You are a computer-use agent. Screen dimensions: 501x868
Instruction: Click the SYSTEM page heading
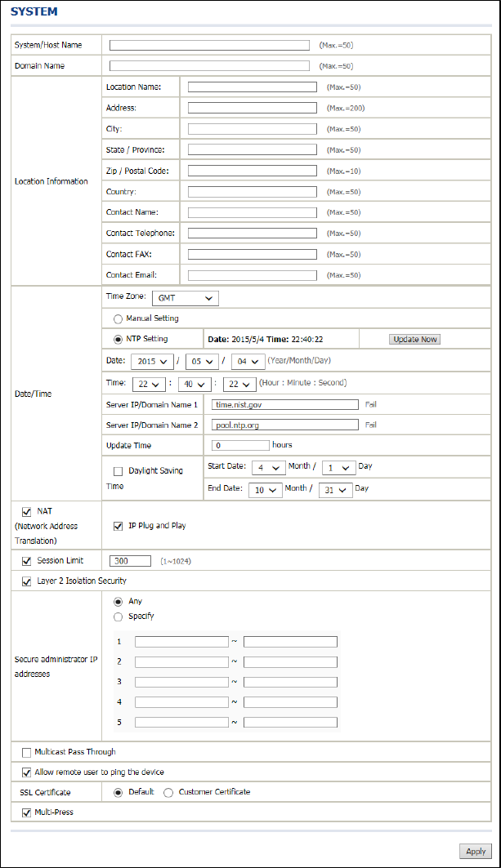(x=34, y=11)
